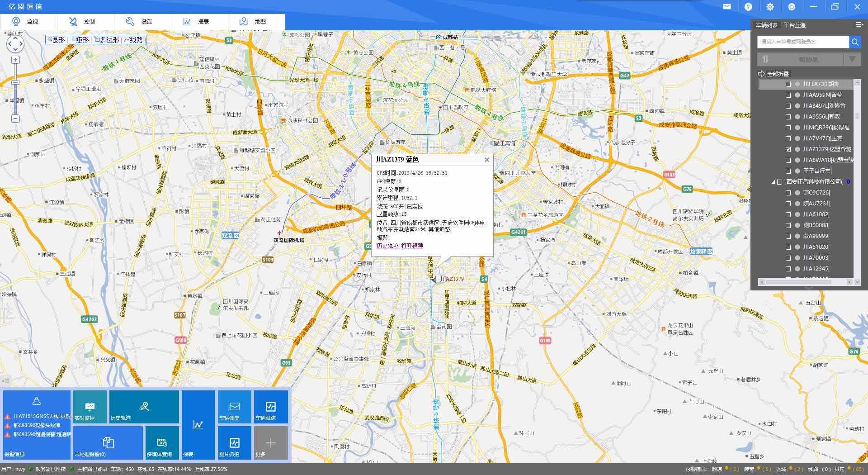Check the 川FLX730 vehicle checkbox
The height and width of the screenshot is (475, 868).
(x=788, y=84)
